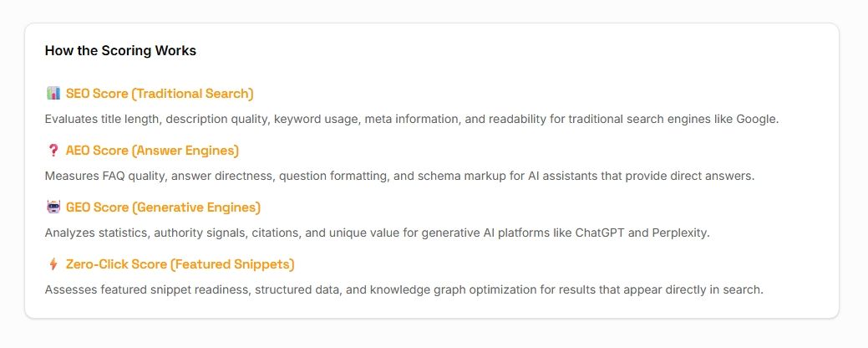Open the Zero-Click Score (Featured Snippets) heading
The height and width of the screenshot is (348, 868).
point(180,265)
